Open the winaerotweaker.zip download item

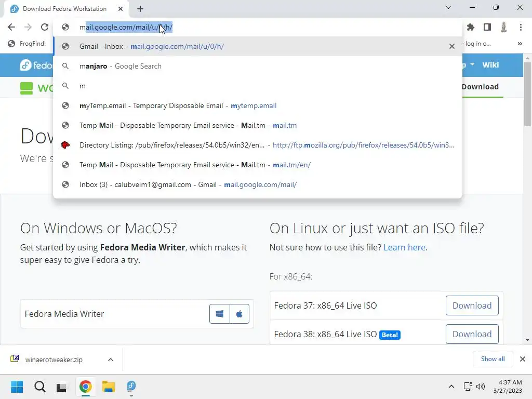click(54, 360)
